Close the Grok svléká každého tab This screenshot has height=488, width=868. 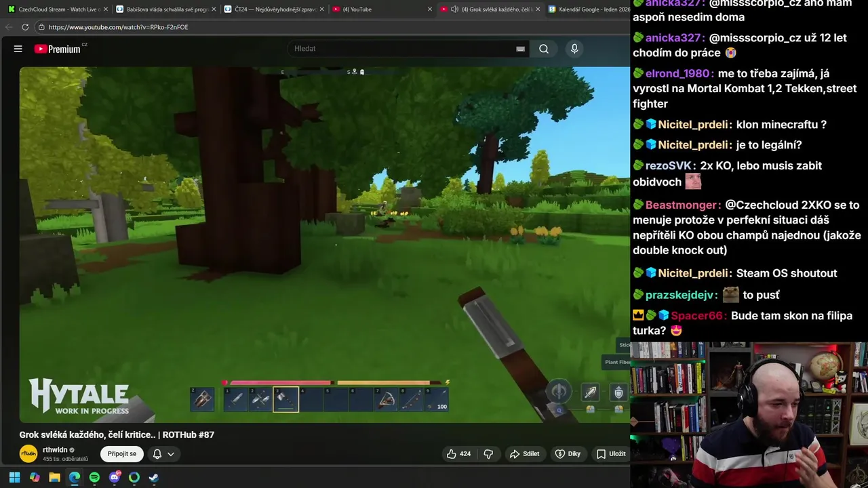(x=538, y=9)
